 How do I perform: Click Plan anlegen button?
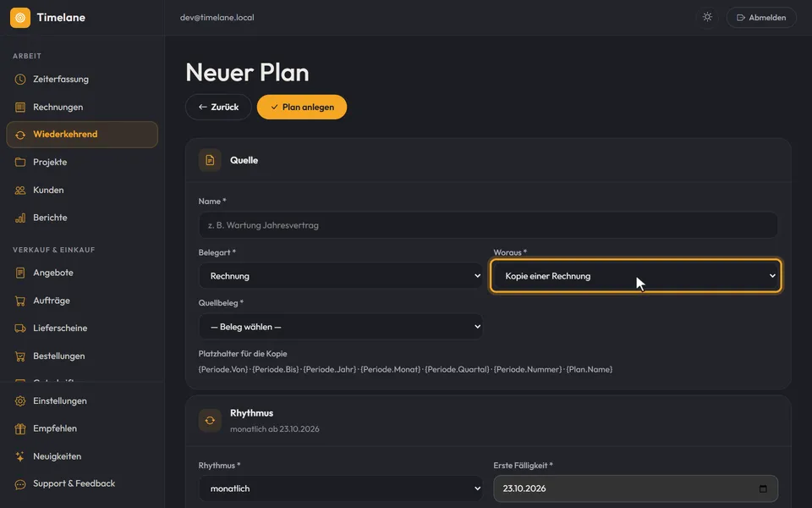302,107
